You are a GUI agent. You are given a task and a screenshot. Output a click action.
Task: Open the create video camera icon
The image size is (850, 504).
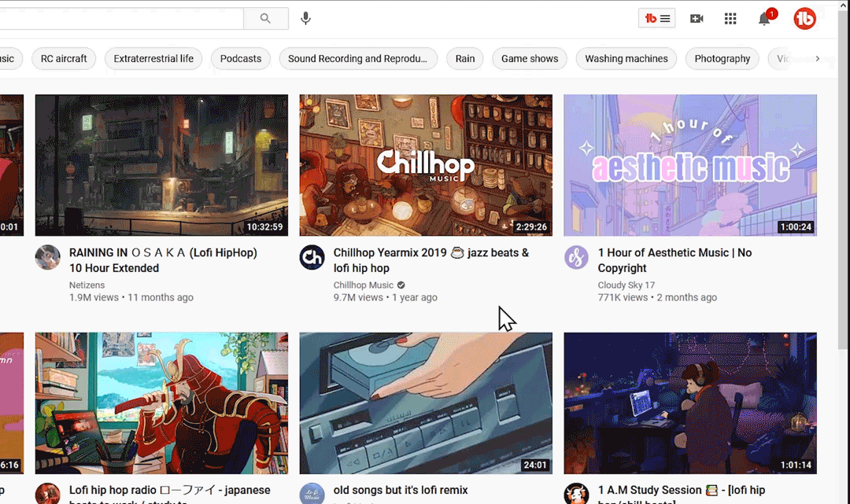pos(697,18)
